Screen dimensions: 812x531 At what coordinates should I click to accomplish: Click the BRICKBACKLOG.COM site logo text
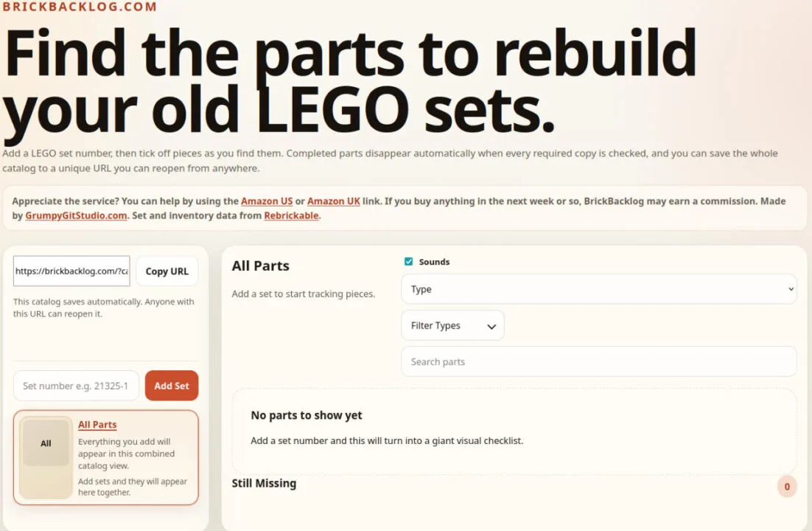coord(80,7)
